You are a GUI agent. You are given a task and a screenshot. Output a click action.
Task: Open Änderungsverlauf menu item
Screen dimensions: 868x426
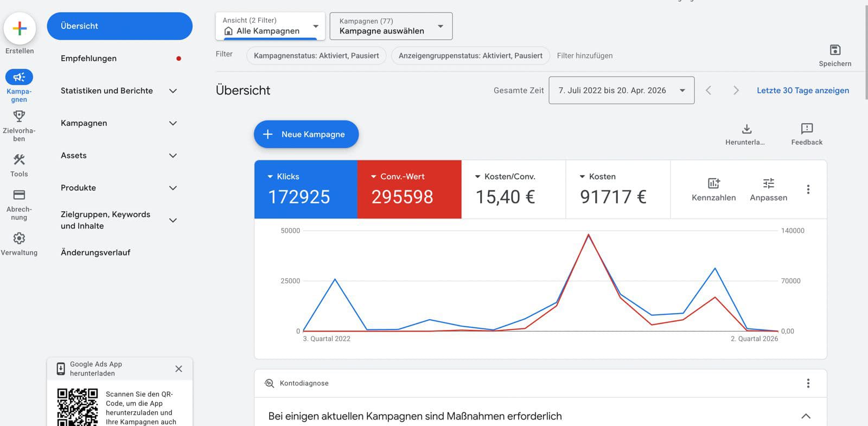95,252
